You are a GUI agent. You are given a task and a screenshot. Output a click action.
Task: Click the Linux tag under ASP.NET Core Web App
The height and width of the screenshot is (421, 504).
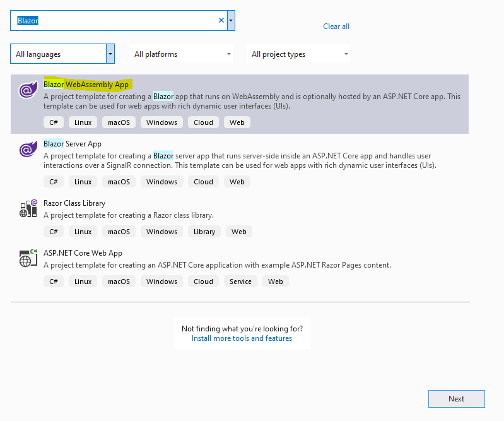[83, 282]
